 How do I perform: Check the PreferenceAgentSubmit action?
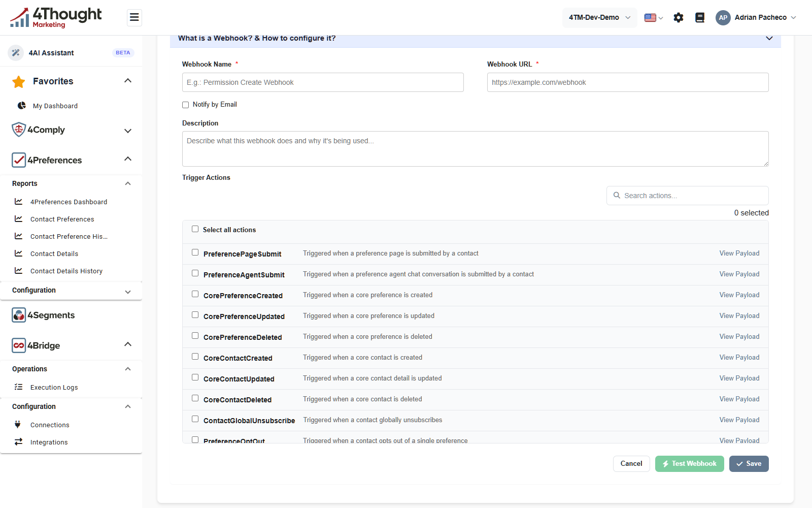point(195,273)
